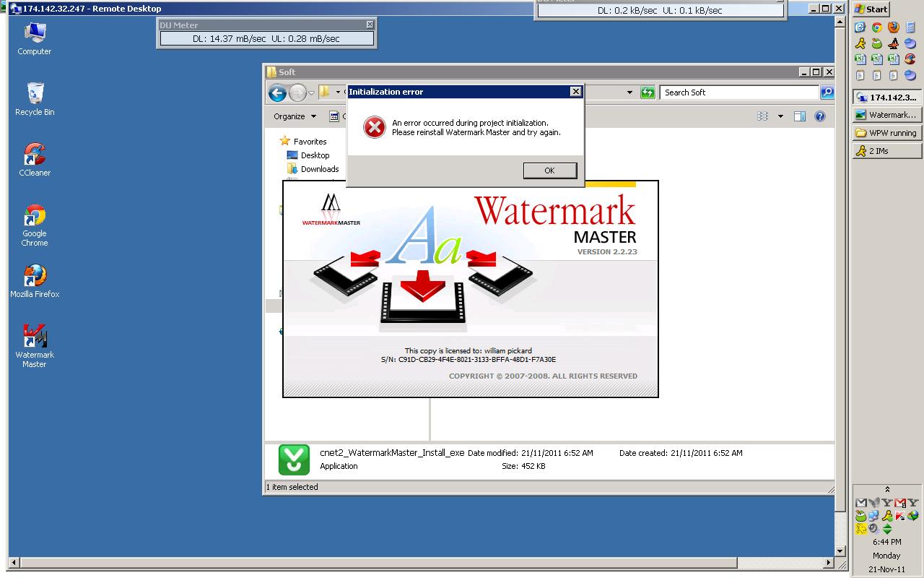Click the Watermark Master splash screen logo

click(330, 210)
